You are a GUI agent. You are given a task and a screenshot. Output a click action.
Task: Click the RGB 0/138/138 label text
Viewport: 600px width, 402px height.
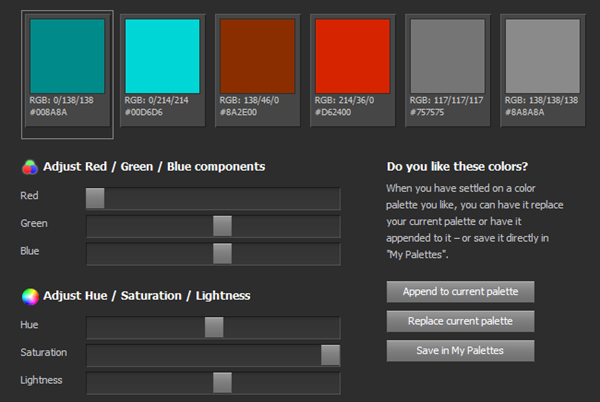tap(62, 100)
